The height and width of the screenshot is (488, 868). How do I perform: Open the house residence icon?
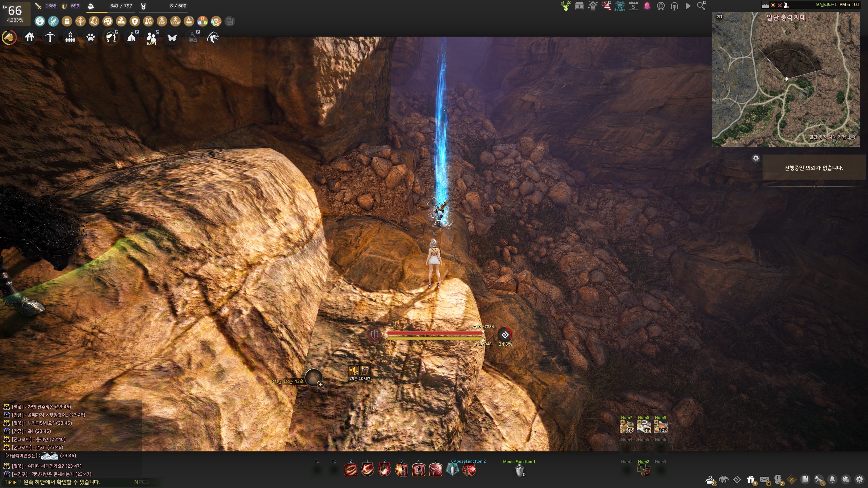click(x=30, y=37)
